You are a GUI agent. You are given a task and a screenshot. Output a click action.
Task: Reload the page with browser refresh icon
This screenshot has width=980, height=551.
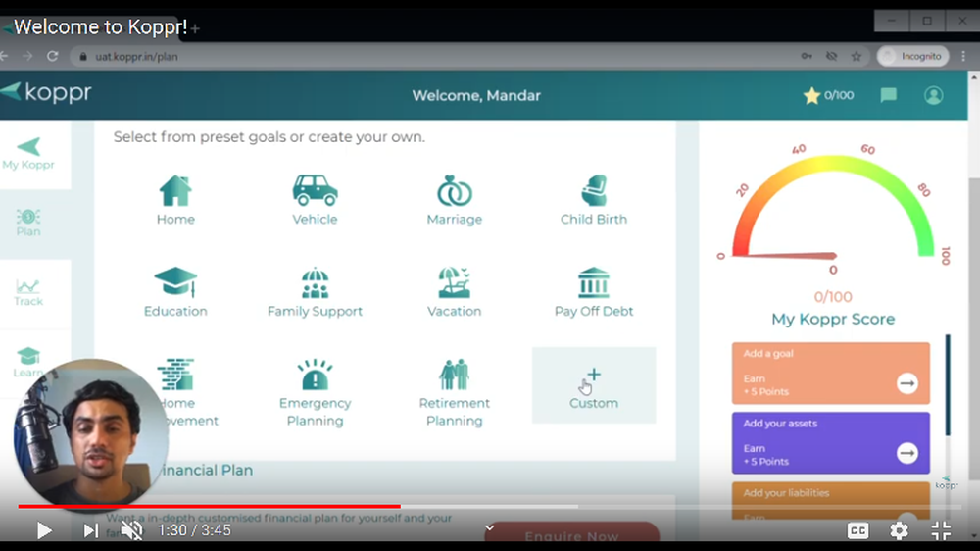pyautogui.click(x=53, y=56)
